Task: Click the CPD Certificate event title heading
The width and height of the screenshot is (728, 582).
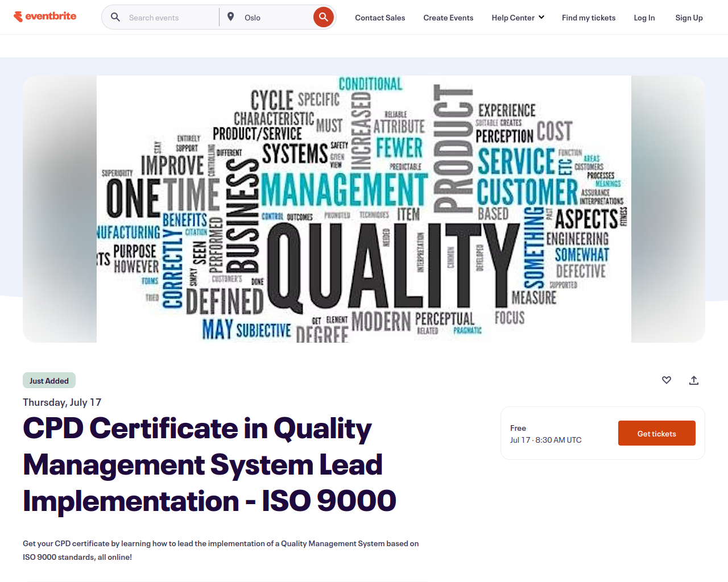Action: pyautogui.click(x=209, y=465)
